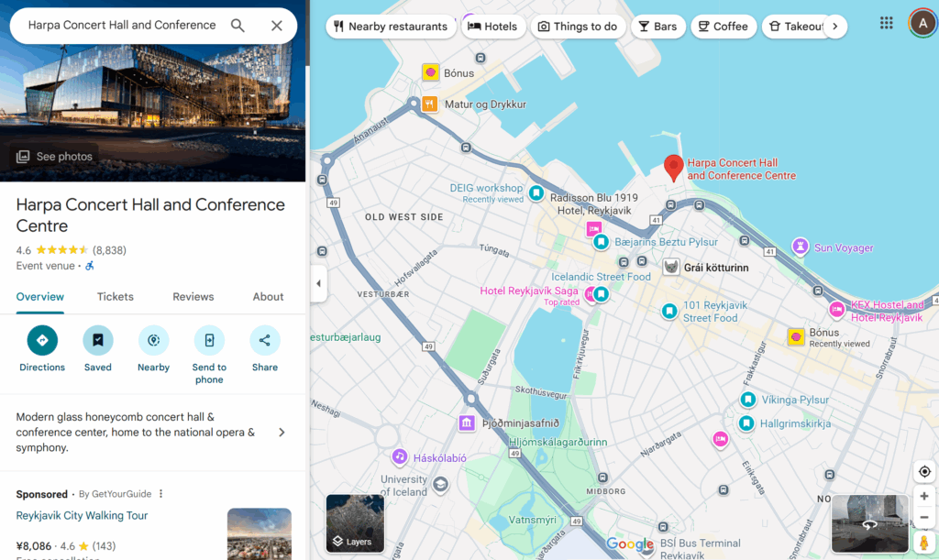Select the Grái kötturinn map marker
The width and height of the screenshot is (939, 560).
tap(670, 267)
